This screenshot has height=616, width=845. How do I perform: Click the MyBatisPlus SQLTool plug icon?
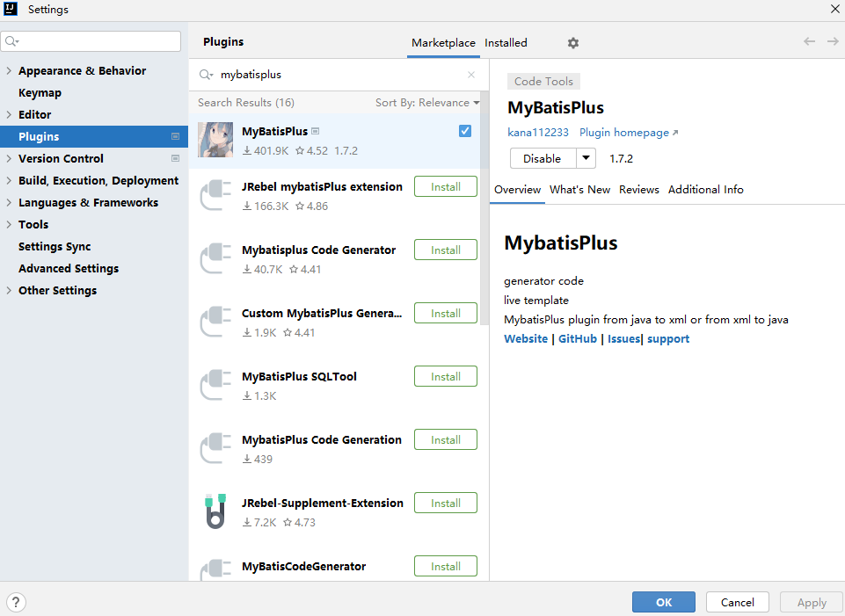click(x=215, y=385)
